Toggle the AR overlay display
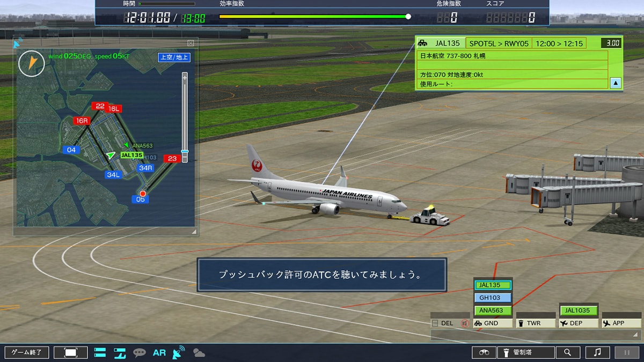 (159, 353)
